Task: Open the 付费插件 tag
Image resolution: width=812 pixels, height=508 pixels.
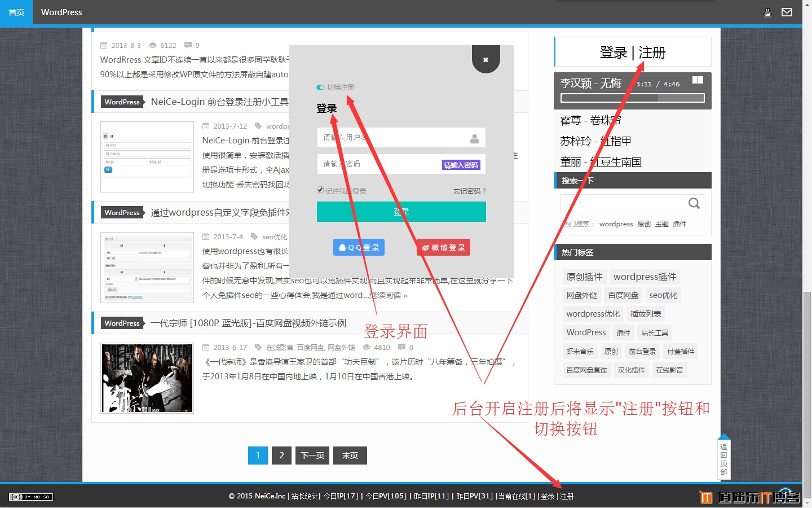Action: click(681, 351)
